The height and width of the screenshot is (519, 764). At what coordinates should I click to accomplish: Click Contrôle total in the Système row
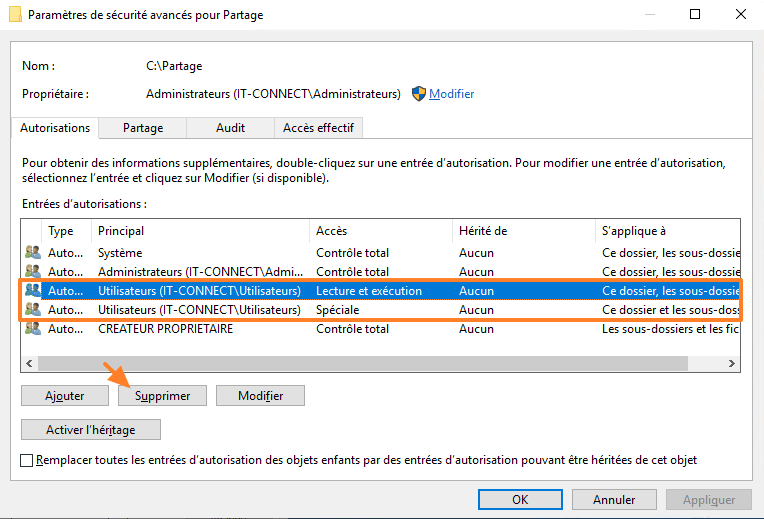click(352, 252)
